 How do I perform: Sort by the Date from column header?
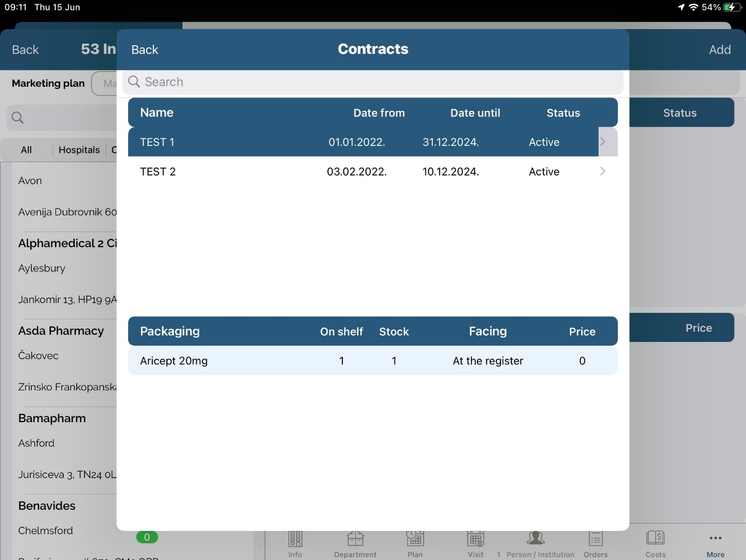tap(379, 113)
